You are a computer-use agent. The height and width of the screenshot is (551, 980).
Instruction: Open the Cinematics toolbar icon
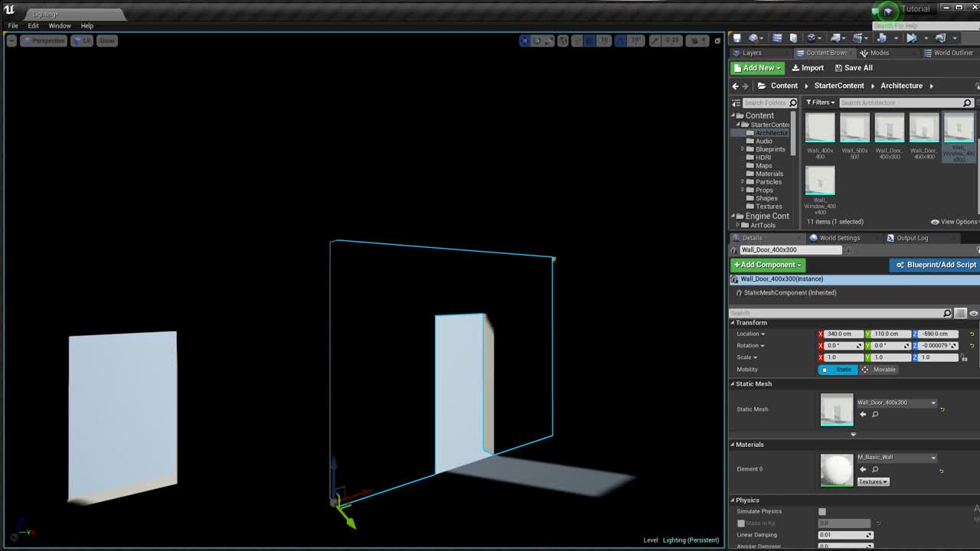pos(859,37)
